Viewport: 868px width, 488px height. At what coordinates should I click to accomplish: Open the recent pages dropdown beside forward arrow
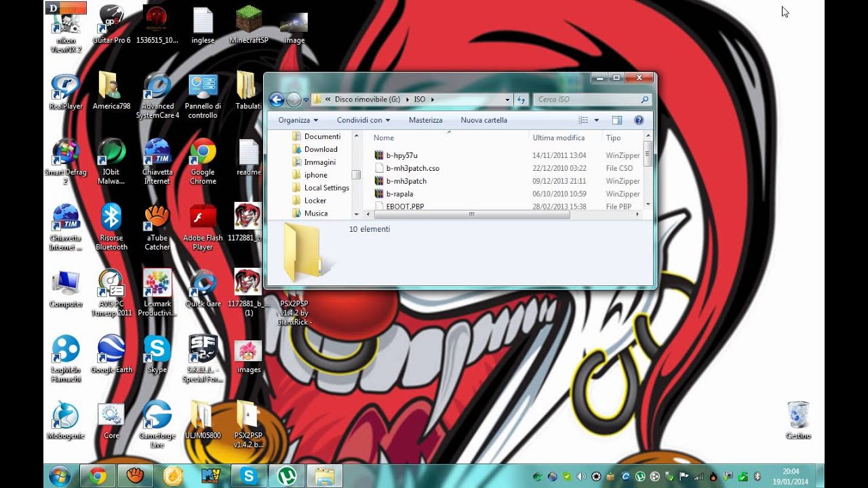pyautogui.click(x=306, y=100)
